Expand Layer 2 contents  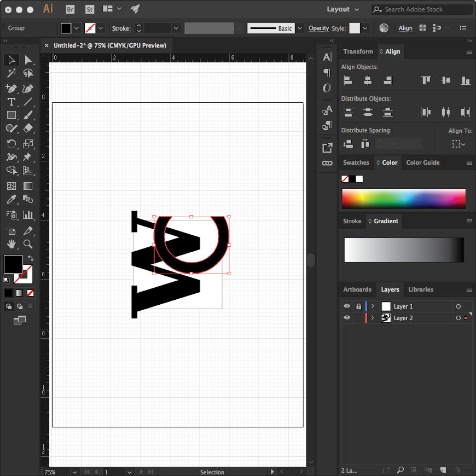click(373, 318)
